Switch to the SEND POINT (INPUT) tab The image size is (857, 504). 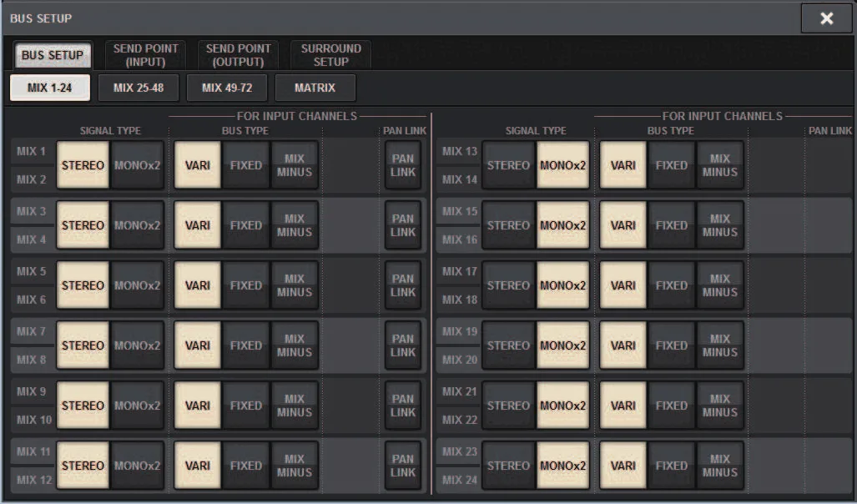[145, 55]
